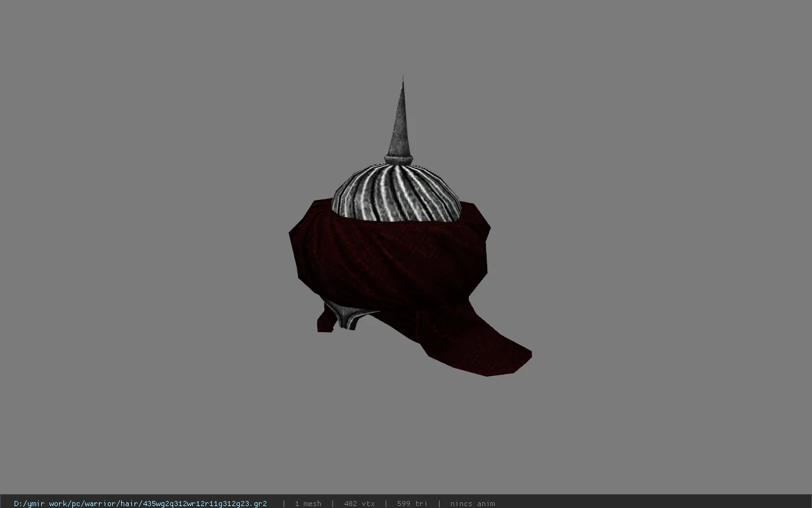Click the file path ending in .gr2
This screenshot has height=508, width=812.
140,504
